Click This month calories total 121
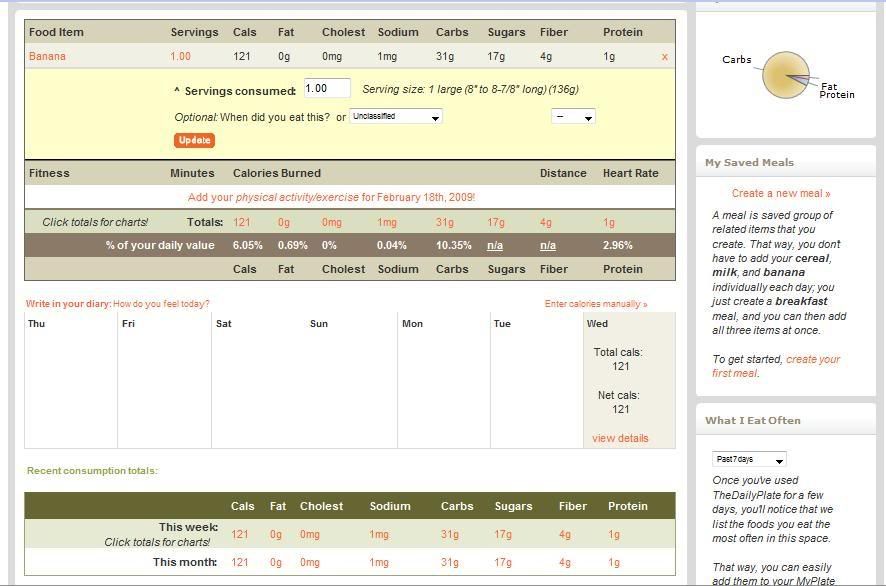 (x=240, y=562)
